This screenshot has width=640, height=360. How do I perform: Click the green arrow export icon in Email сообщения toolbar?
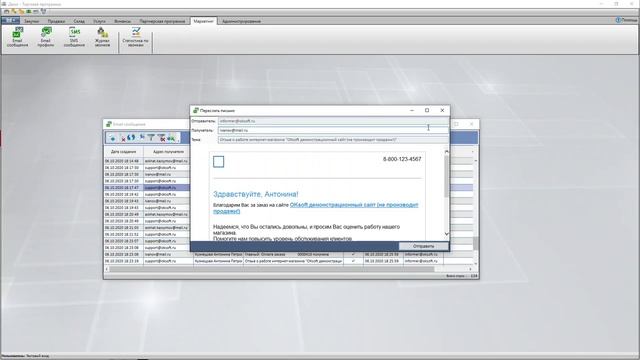coord(171,138)
